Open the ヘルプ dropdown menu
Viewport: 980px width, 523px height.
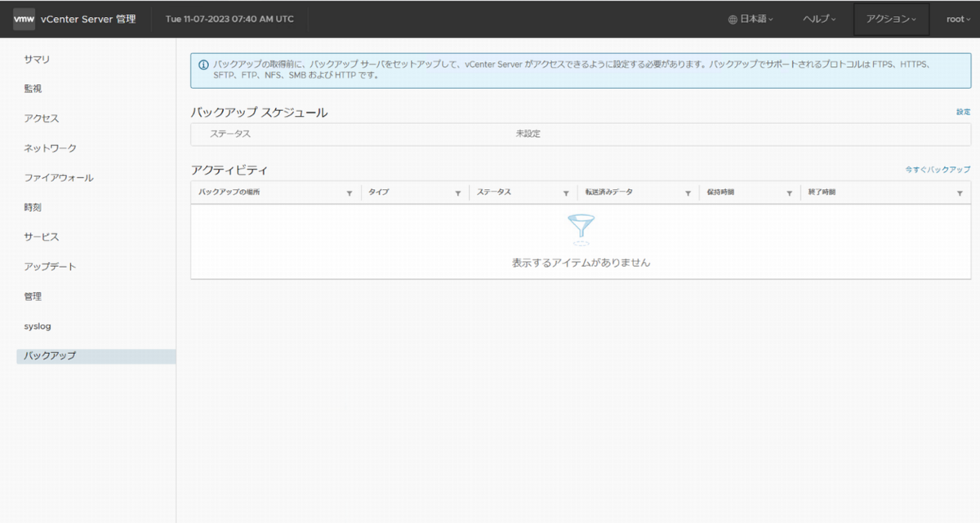tap(819, 20)
